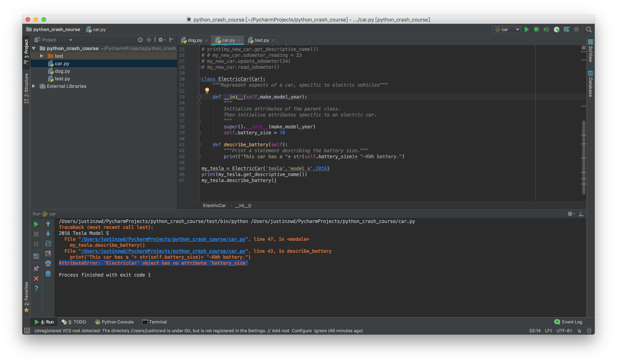Viewport: 617px width, 364px height.
Task: Hide the Run tool window icon
Action: tap(581, 214)
